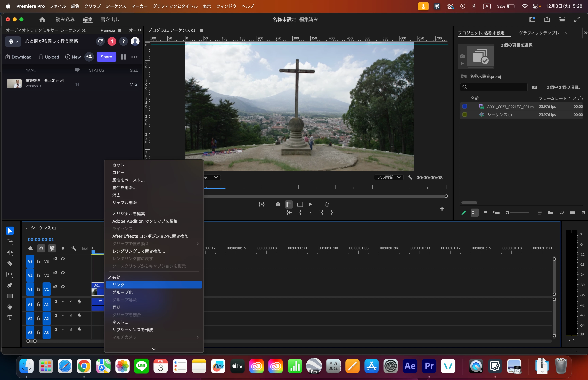This screenshot has height=380, width=588.
Task: Select the Razor tool in the toolbar
Action: [x=10, y=263]
